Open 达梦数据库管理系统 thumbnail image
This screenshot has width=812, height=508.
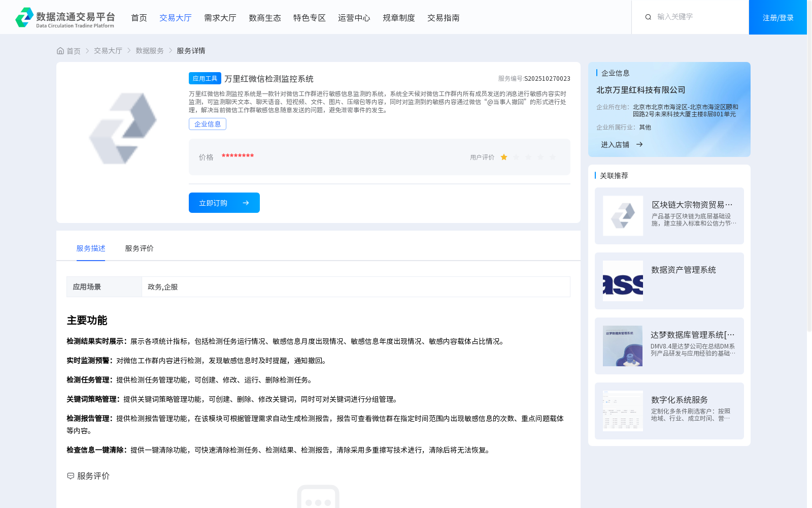click(623, 346)
